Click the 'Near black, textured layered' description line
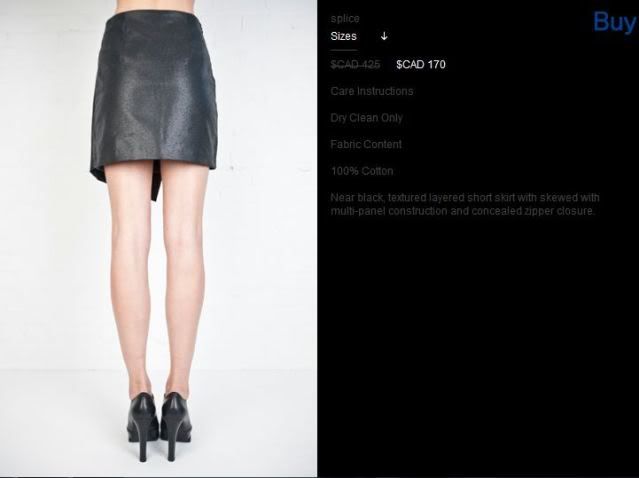The image size is (639, 478). [x=465, y=198]
